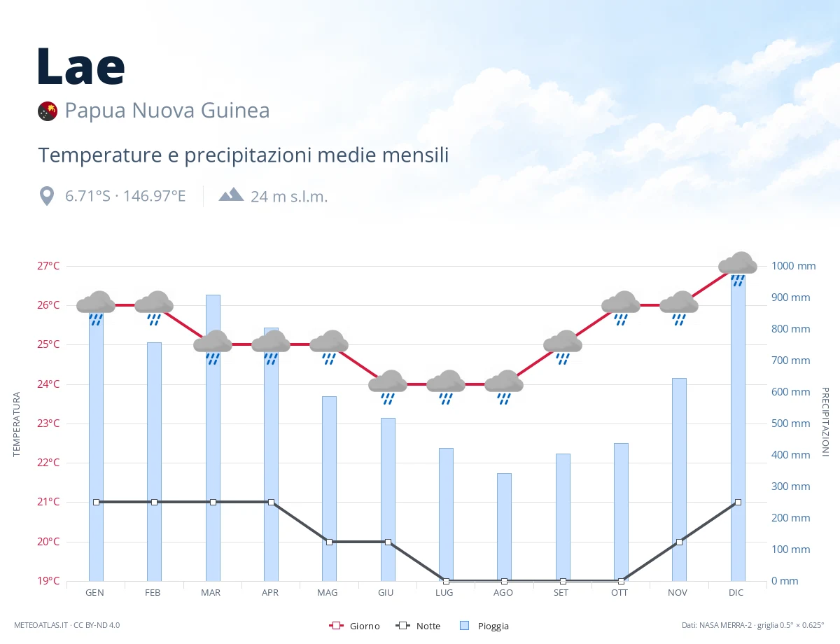Click the "27°C" temperature axis label

coord(48,266)
